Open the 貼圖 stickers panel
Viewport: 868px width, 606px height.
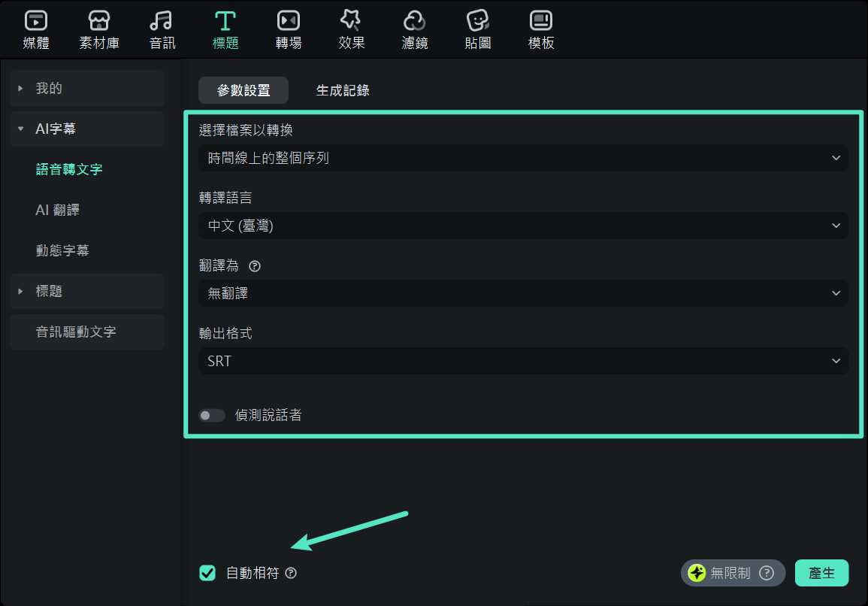[477, 29]
